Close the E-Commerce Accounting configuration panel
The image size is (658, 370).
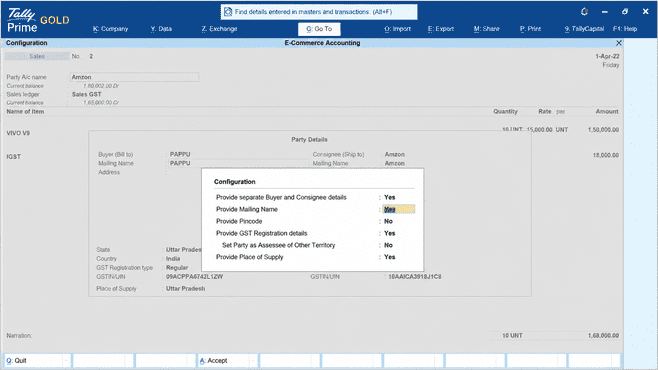click(619, 43)
